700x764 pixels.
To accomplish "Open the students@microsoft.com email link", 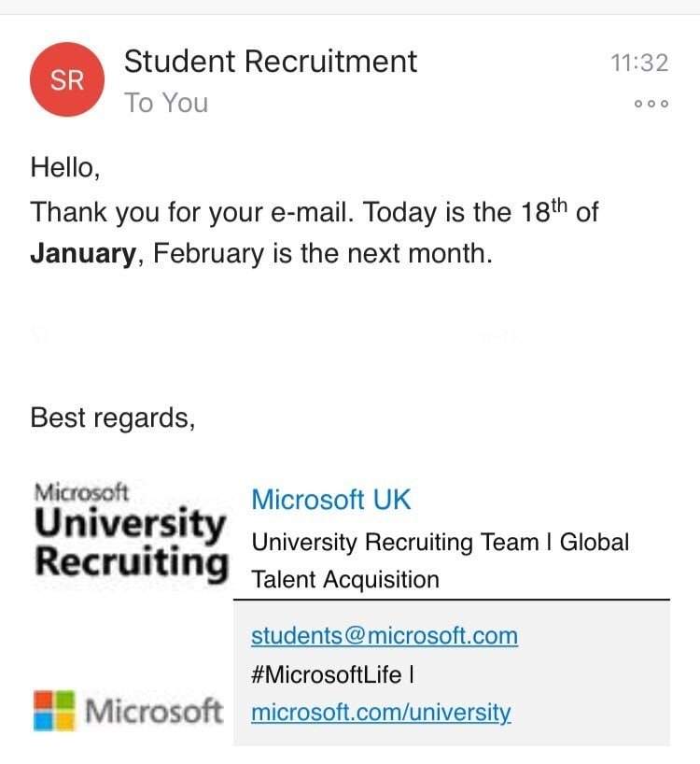I will tap(384, 636).
